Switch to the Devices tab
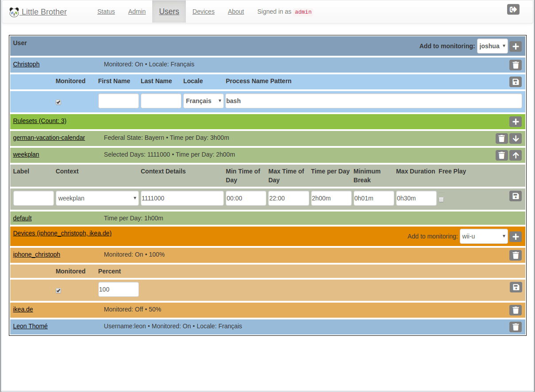Image resolution: width=535 pixels, height=392 pixels. pos(203,12)
